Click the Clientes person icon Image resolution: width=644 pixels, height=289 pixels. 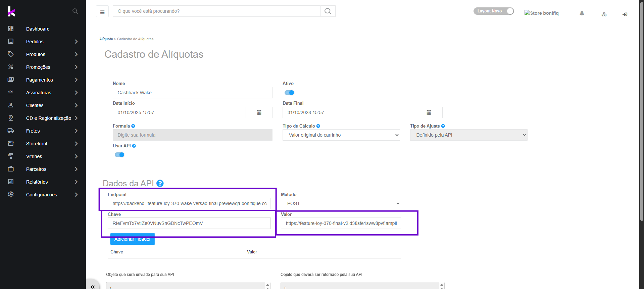click(x=11, y=105)
